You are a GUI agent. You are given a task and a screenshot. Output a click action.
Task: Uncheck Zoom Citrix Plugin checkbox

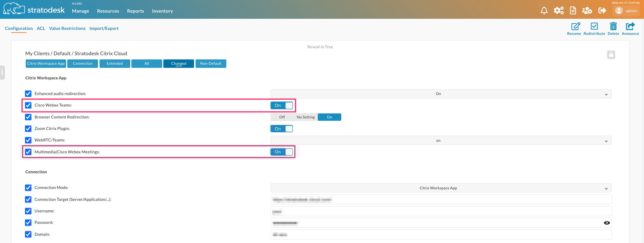[x=28, y=128]
